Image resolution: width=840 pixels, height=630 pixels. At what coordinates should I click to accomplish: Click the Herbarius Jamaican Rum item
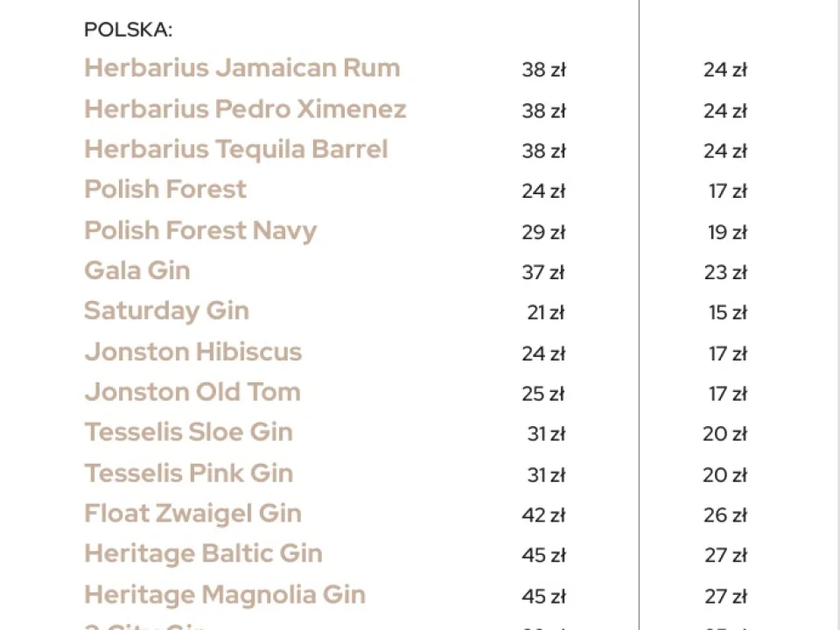pyautogui.click(x=242, y=68)
